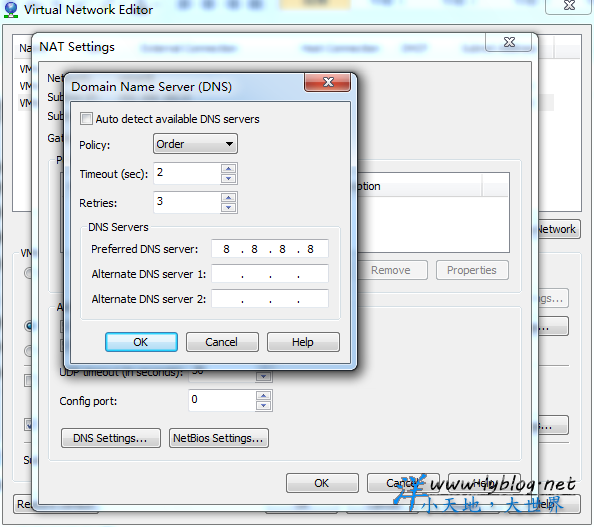594x527 pixels.
Task: Increase the Retries value arrow
Action: pyautogui.click(x=228, y=197)
